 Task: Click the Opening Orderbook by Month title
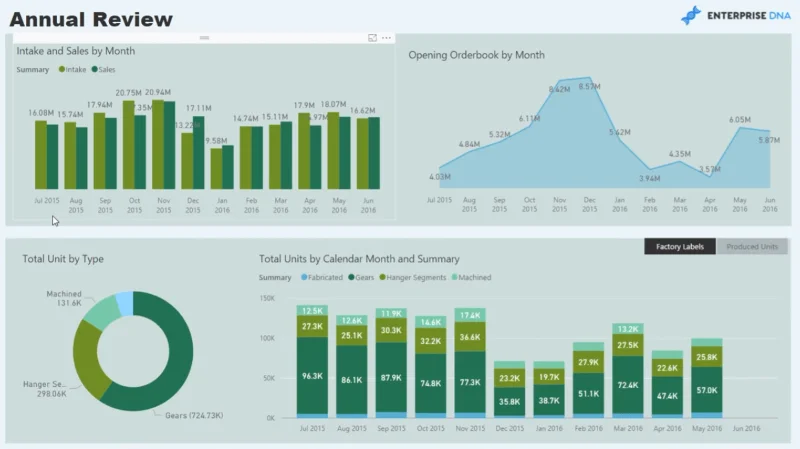pos(476,55)
